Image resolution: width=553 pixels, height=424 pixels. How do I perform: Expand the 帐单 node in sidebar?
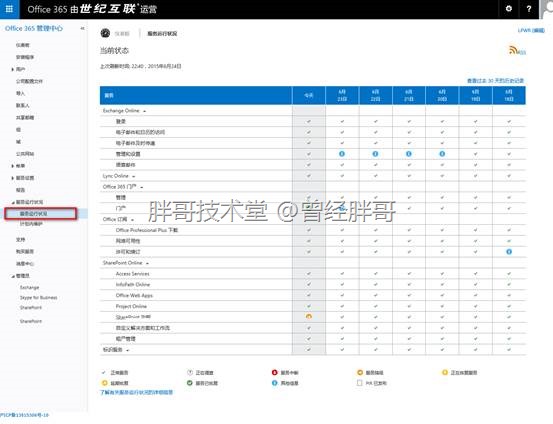point(12,166)
